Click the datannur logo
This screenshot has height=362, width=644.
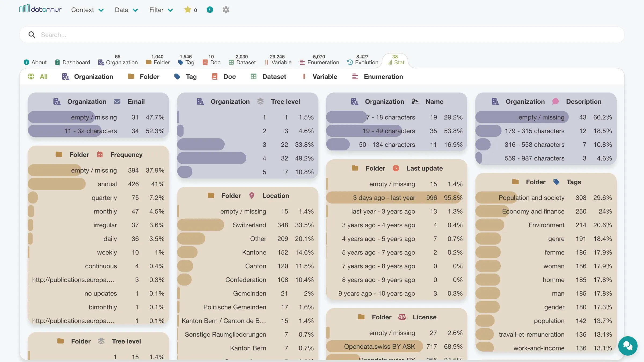coord(40,9)
